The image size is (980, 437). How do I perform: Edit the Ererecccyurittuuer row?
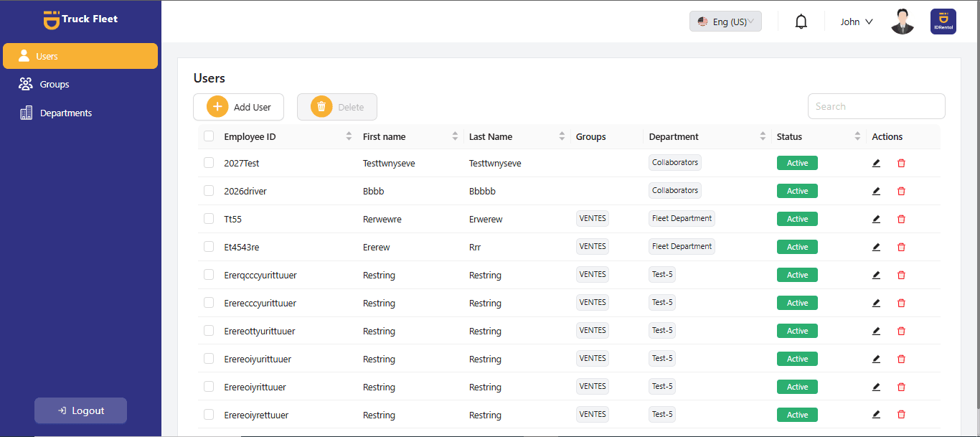[x=876, y=303]
